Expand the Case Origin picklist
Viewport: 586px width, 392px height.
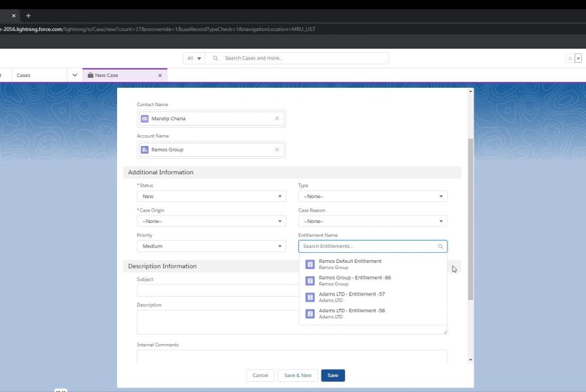(211, 221)
